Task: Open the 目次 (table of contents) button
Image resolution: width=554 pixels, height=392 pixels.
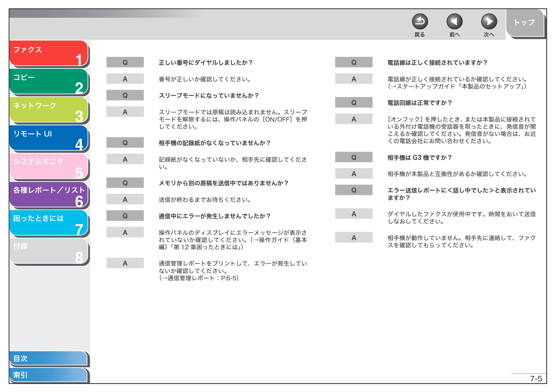Action: pyautogui.click(x=48, y=358)
